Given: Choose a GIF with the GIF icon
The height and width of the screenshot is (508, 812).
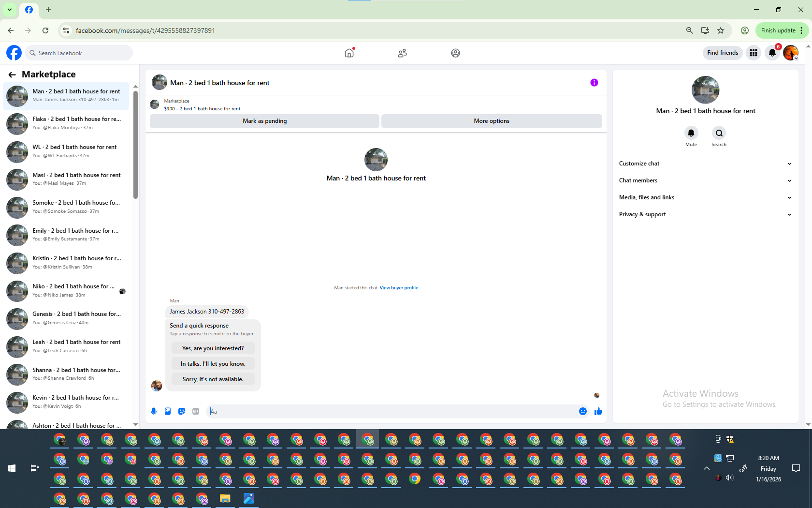Looking at the screenshot, I should [196, 411].
